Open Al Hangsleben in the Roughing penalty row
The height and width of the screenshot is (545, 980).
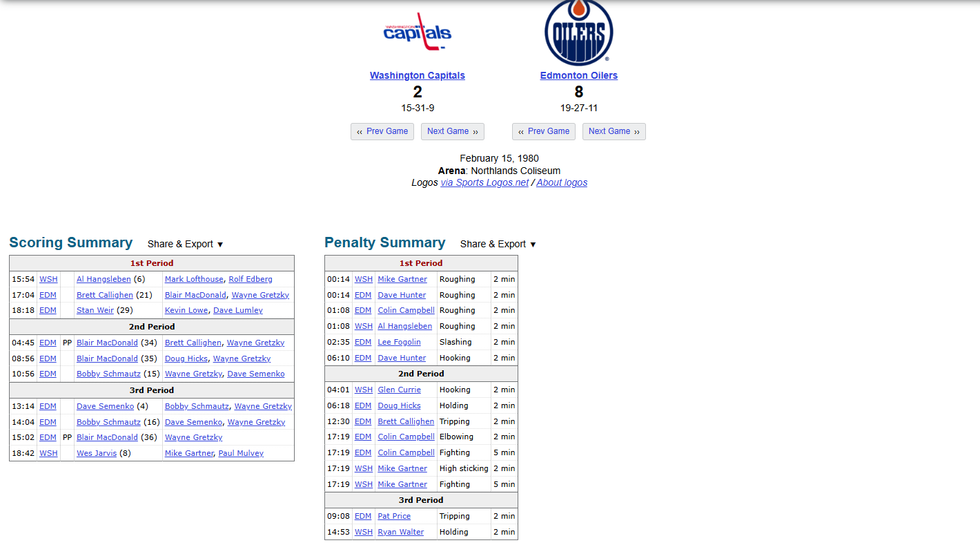click(405, 326)
